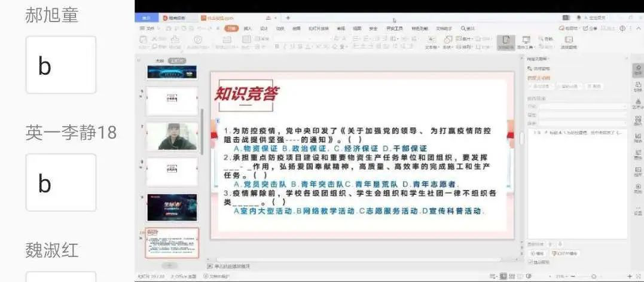Switch to the 大纲 outline tab
Viewport: 644px width, 282px height.
coord(159,61)
